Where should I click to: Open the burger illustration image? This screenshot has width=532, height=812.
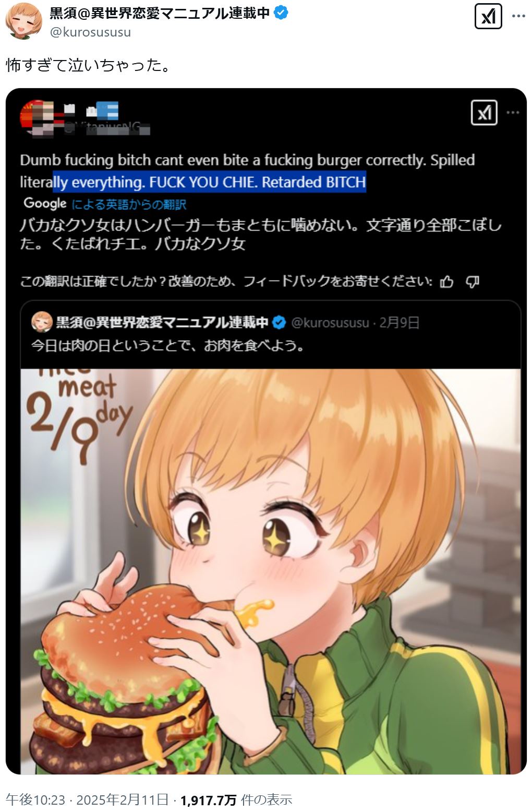[271, 571]
